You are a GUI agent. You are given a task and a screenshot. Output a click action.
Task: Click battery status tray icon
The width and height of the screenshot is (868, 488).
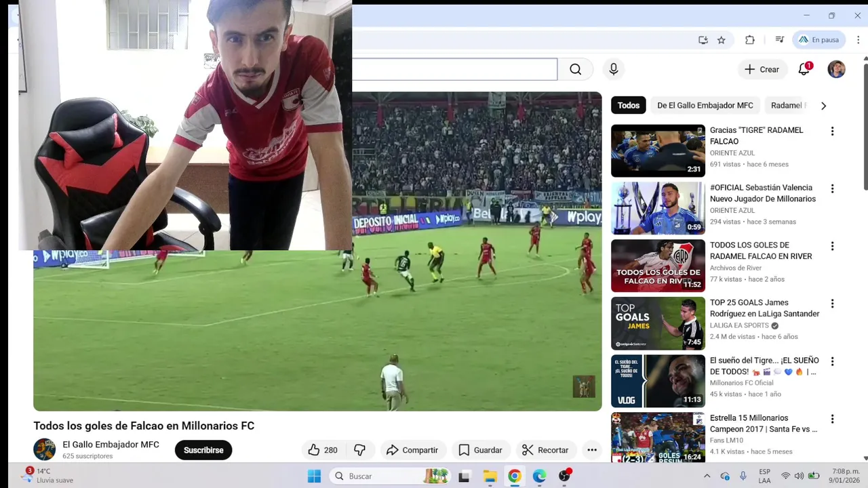(x=814, y=476)
